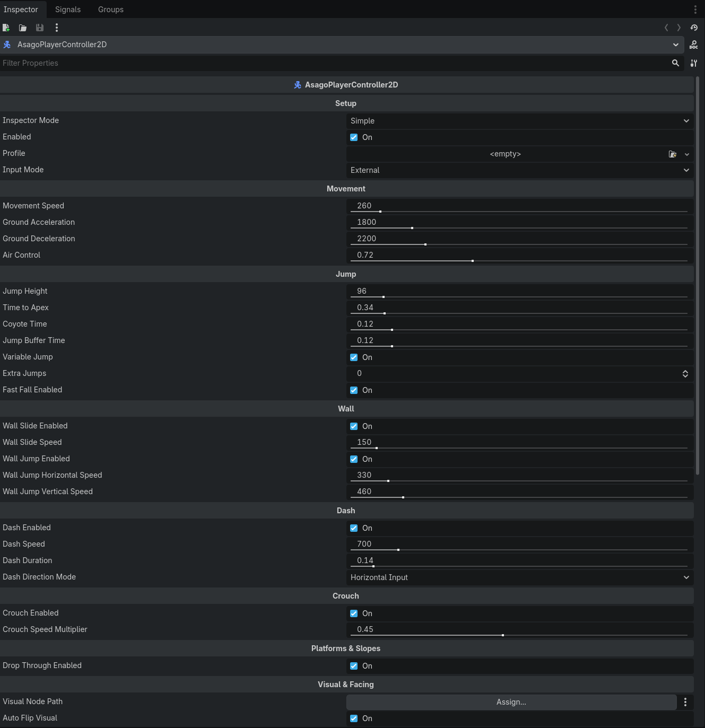Click the load resource folder icon in the toolbar
Image resolution: width=705 pixels, height=728 pixels.
[x=23, y=28]
